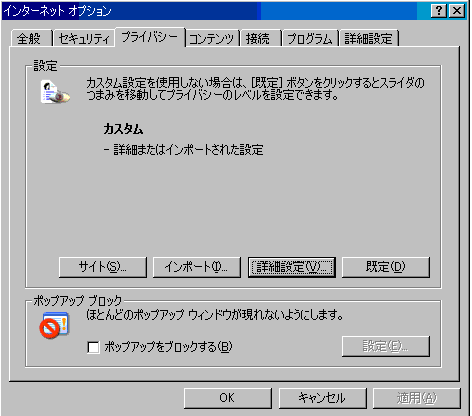This screenshot has width=472, height=416.
Task: Click the pop-up blocker icon
Action: pos(54,325)
